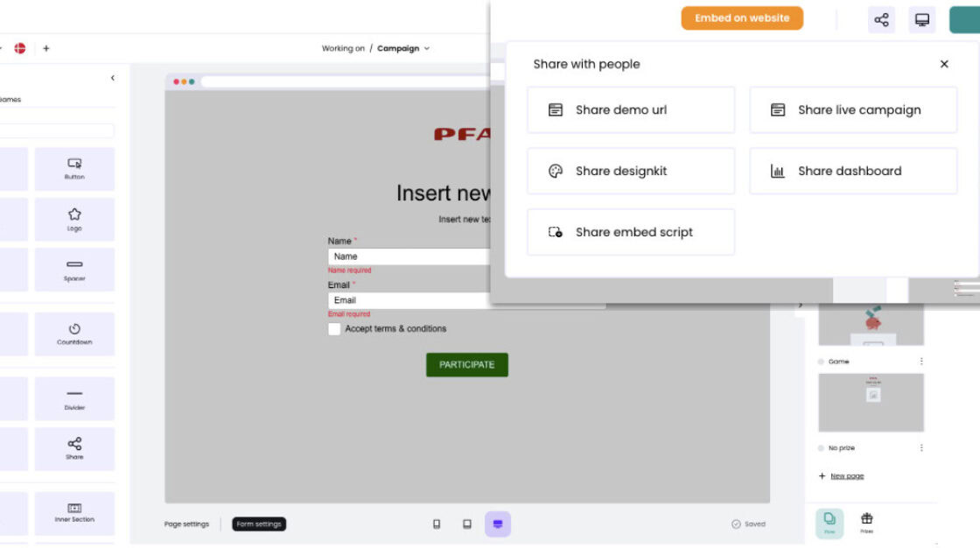Open Form settings
This screenshot has width=980, height=548.
(x=259, y=524)
